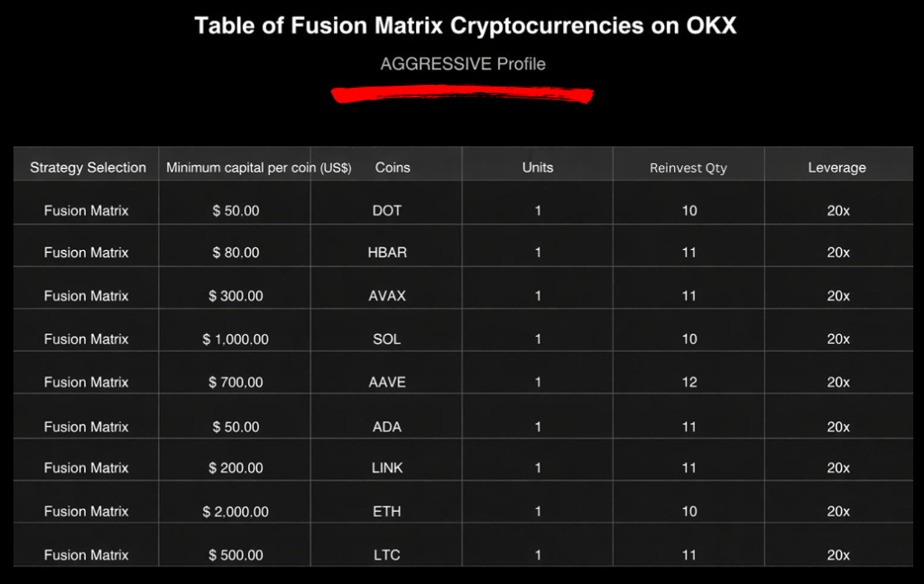Click the "AGGRESSIVE Profile" subtitle text
This screenshot has height=584, width=924.
click(x=463, y=64)
